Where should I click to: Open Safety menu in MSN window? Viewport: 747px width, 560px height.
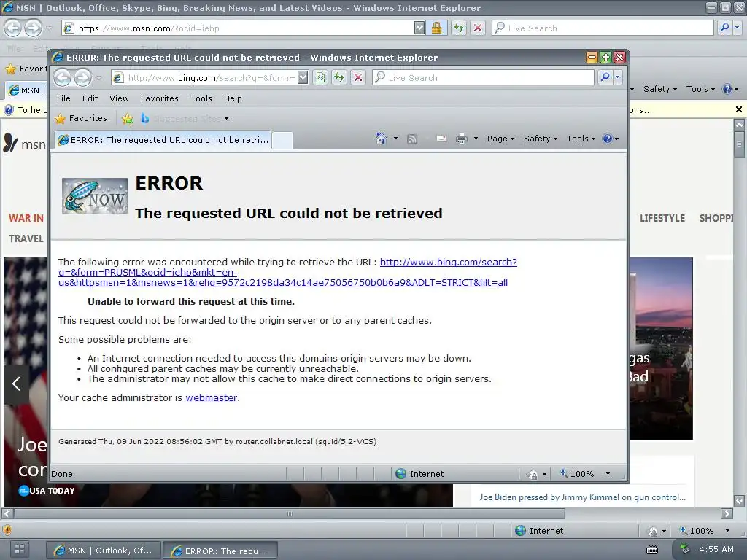point(659,89)
